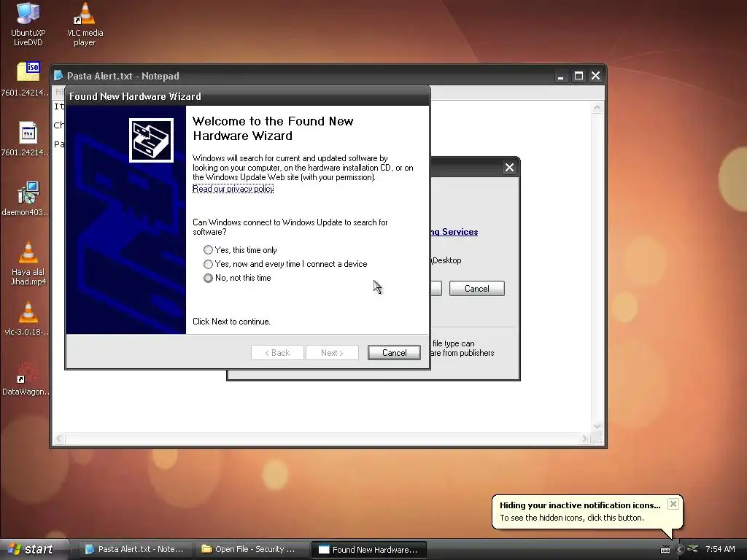Screen dimensions: 747x560
Task: Click the Notepad title bar icon
Action: [58, 76]
